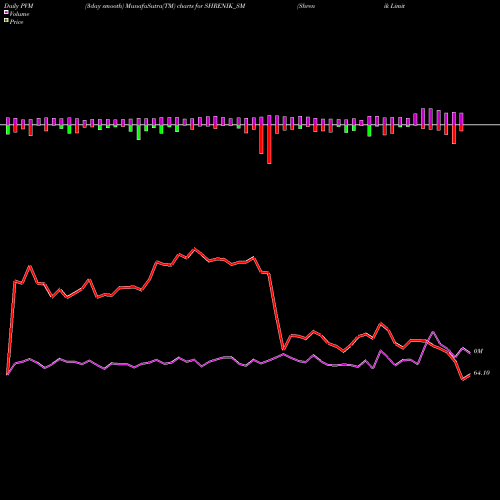500x500 pixels.
Task: Click the '0M' volume end label
Action: coord(478,351)
